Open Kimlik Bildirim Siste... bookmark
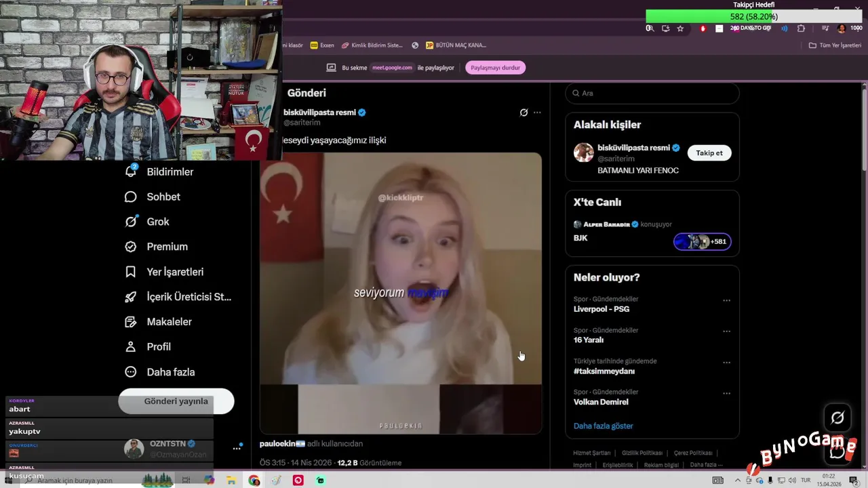This screenshot has width=868, height=488. point(372,45)
